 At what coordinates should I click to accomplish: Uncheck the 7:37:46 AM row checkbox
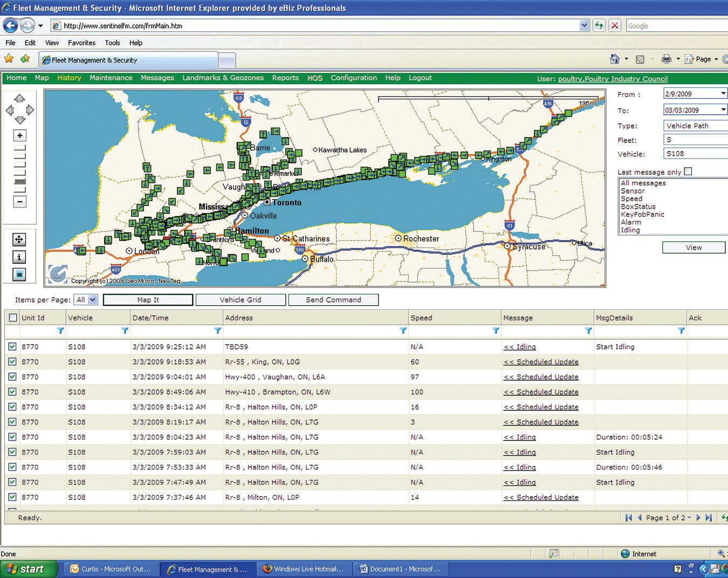12,497
